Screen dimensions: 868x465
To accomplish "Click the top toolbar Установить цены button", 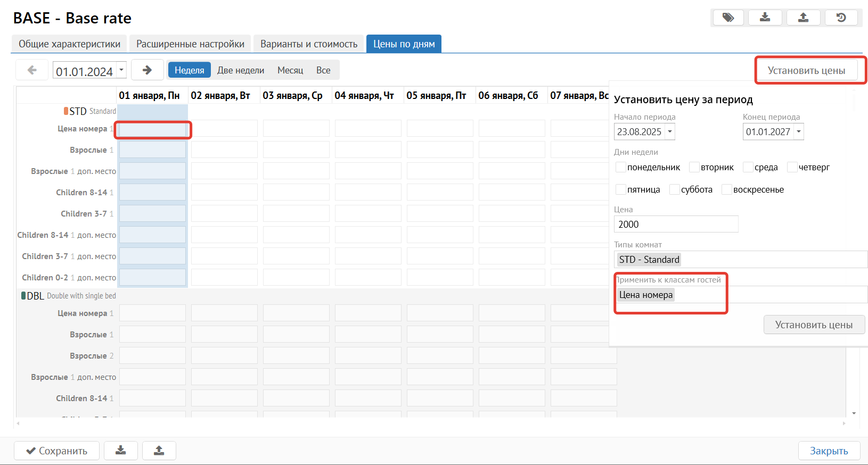I will coord(806,70).
